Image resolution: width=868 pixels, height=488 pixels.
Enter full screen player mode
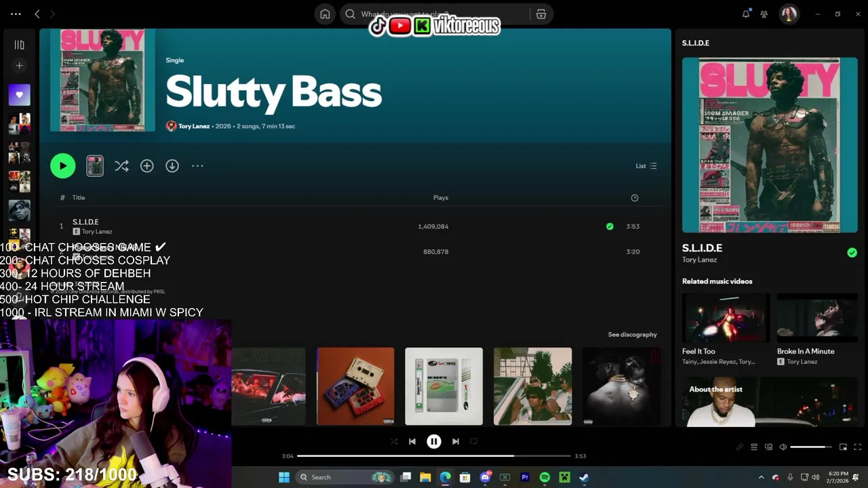click(x=857, y=447)
